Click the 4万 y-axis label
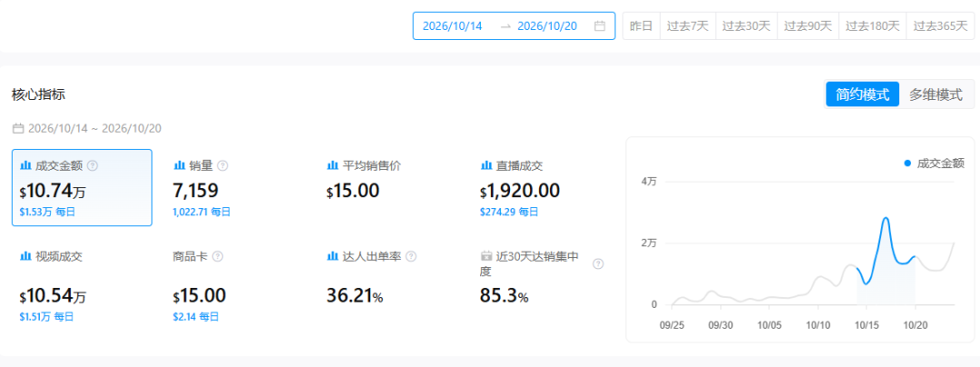The image size is (980, 367). click(x=650, y=182)
